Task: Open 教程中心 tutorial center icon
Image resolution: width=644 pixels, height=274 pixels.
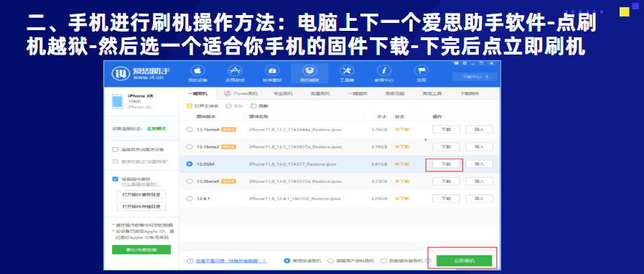Action: click(384, 70)
